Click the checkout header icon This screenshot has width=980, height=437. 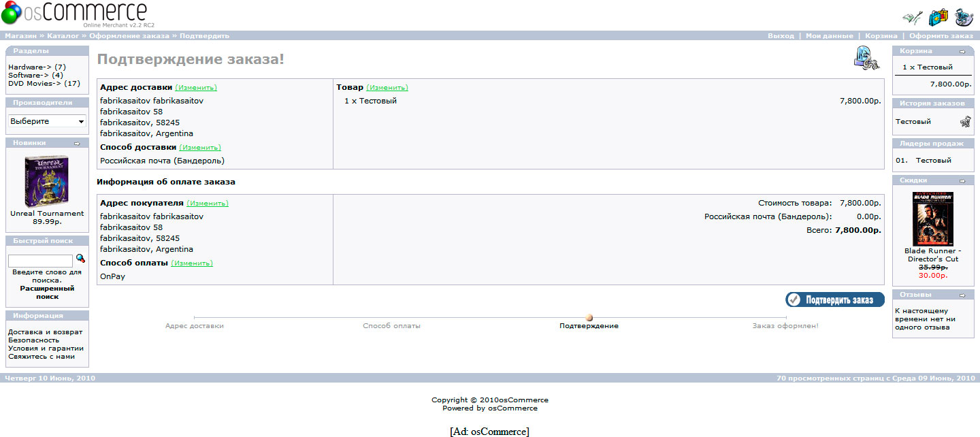[964, 17]
